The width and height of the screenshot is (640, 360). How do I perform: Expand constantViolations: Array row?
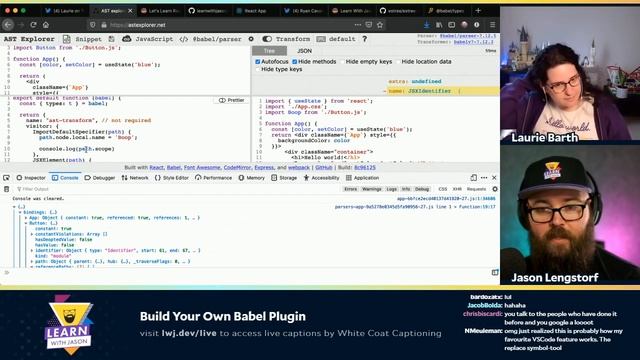pos(32,234)
